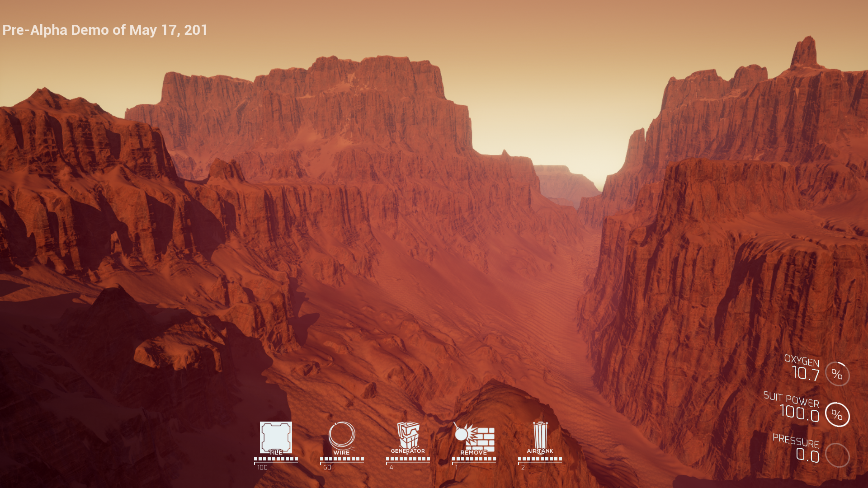This screenshot has width=868, height=488.
Task: Click the Pre-Alpha Demo date text
Action: coord(105,30)
